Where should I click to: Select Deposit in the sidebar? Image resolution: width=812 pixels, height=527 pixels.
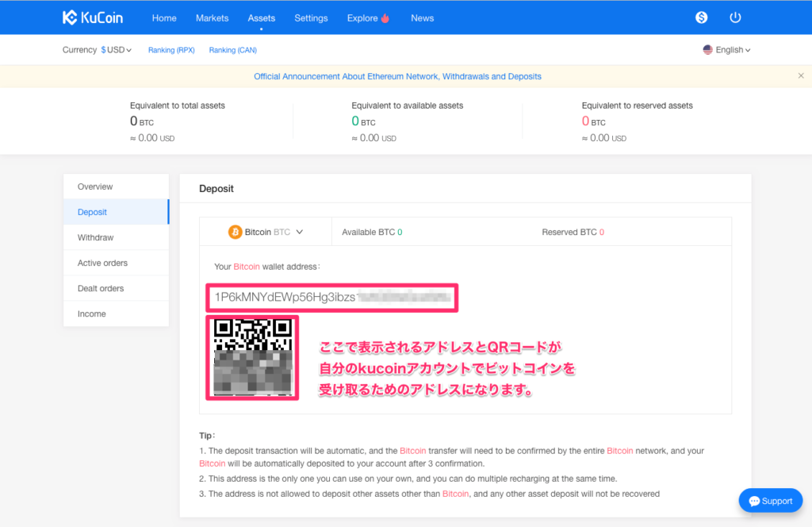click(116, 212)
